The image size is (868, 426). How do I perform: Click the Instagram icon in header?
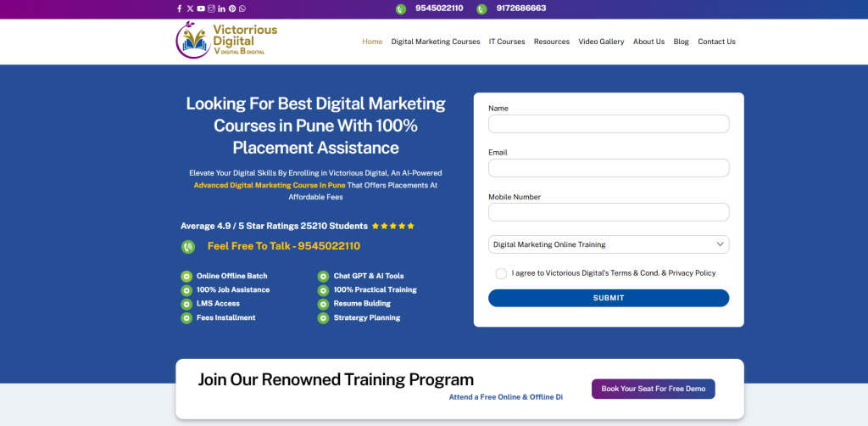pos(211,8)
